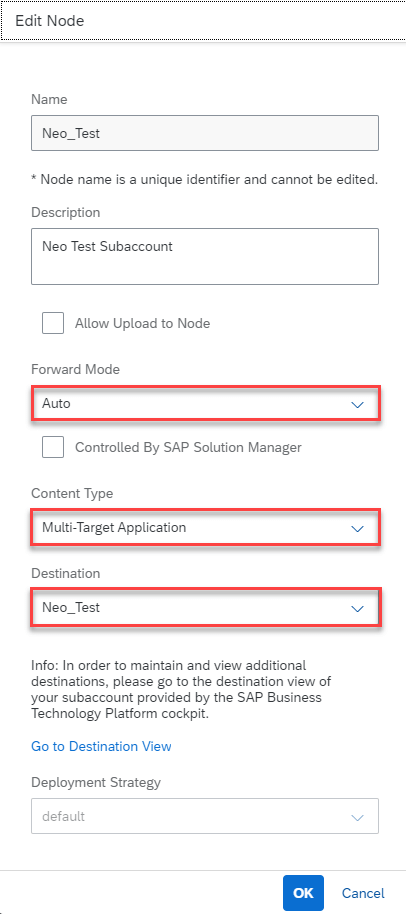Click the Name field containing Neo_Test

tap(205, 133)
